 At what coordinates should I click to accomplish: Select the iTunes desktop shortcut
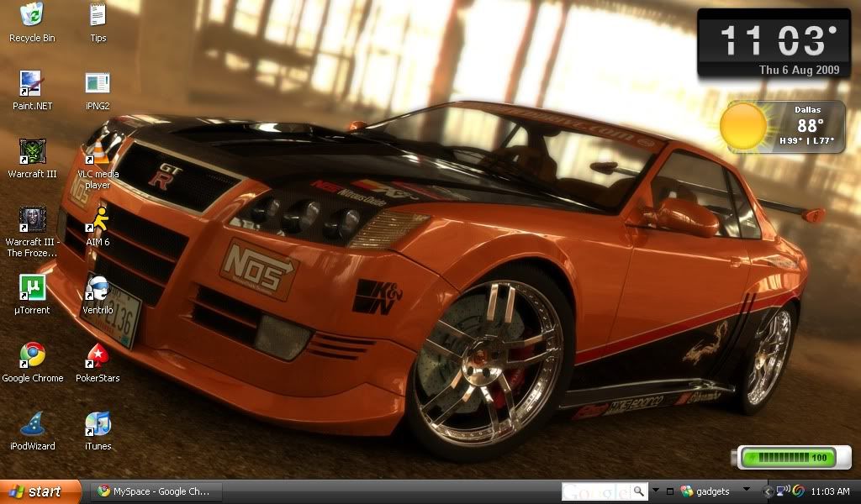tap(98, 423)
